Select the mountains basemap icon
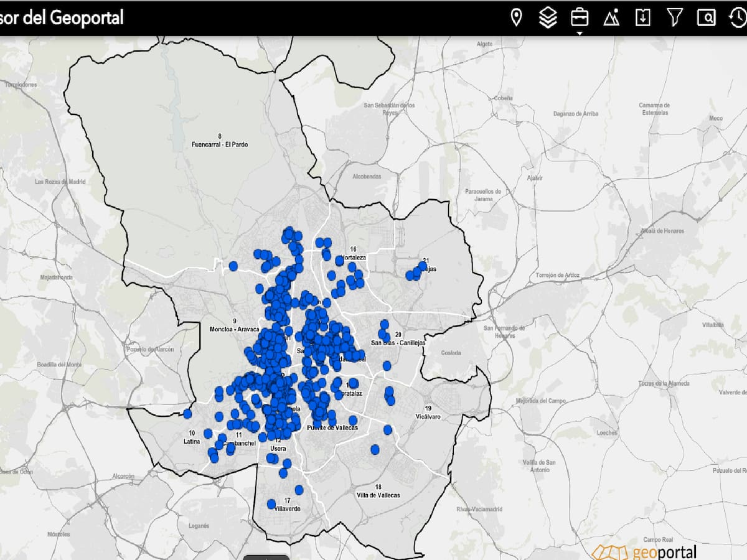 click(x=611, y=17)
